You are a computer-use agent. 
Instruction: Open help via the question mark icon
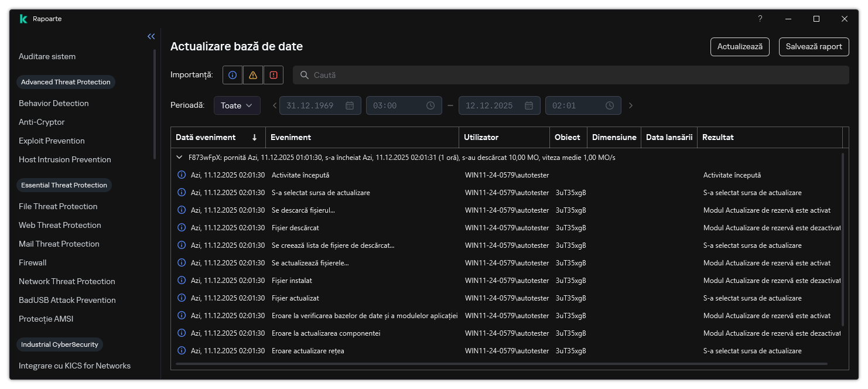click(x=760, y=19)
